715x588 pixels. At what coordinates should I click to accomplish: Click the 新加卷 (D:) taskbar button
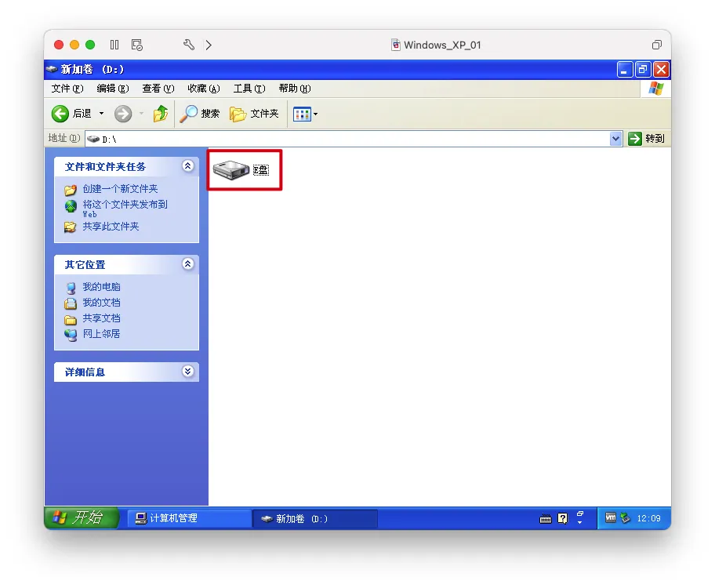click(x=314, y=519)
